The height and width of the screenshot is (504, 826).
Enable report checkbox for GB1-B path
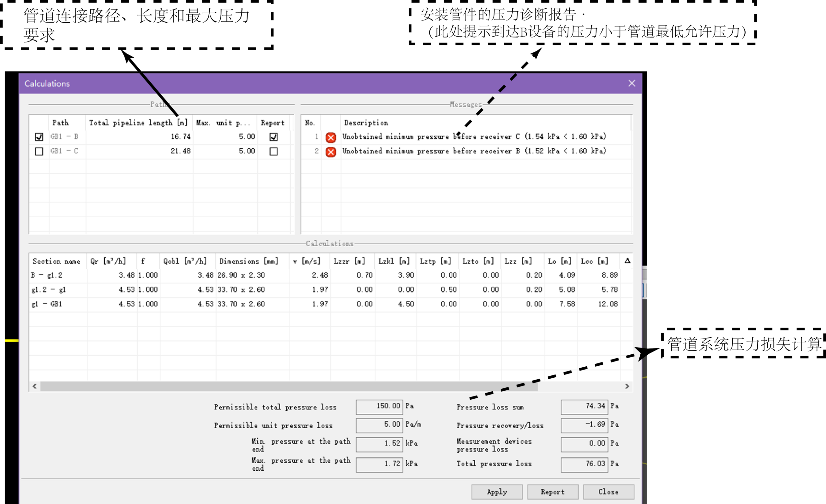272,137
